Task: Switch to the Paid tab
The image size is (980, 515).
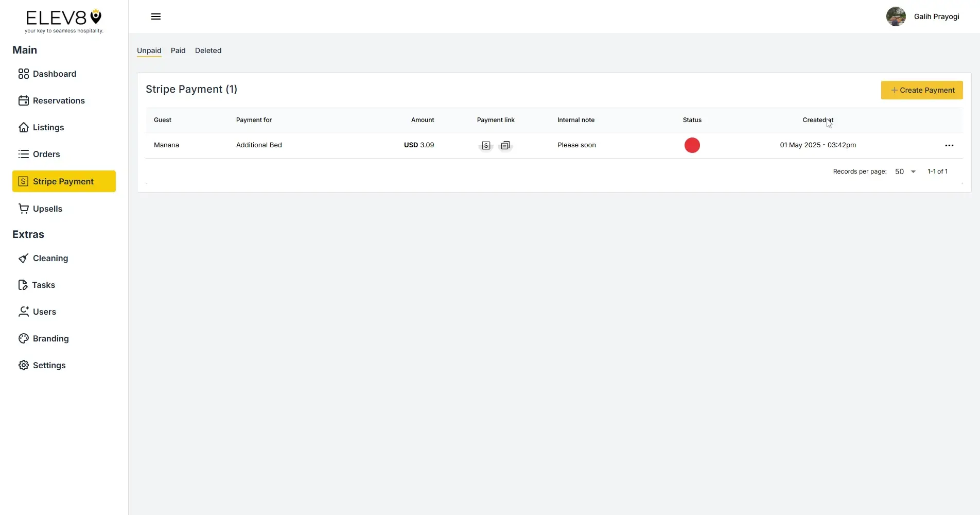Action: (178, 50)
